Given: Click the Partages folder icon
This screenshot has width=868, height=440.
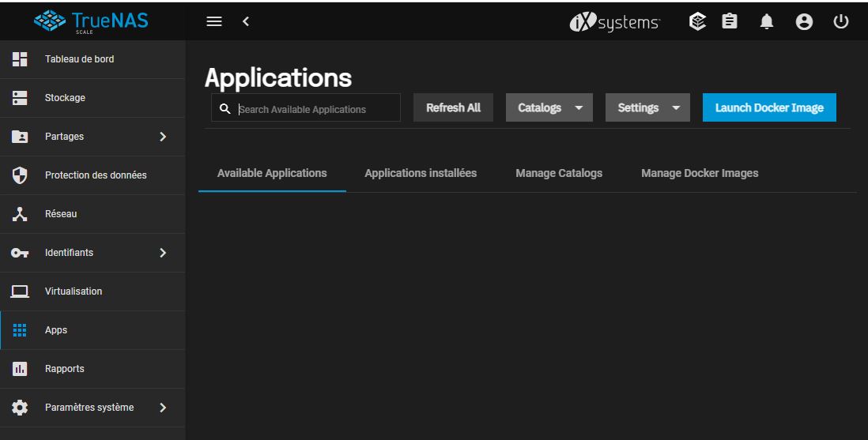Looking at the screenshot, I should tap(20, 137).
